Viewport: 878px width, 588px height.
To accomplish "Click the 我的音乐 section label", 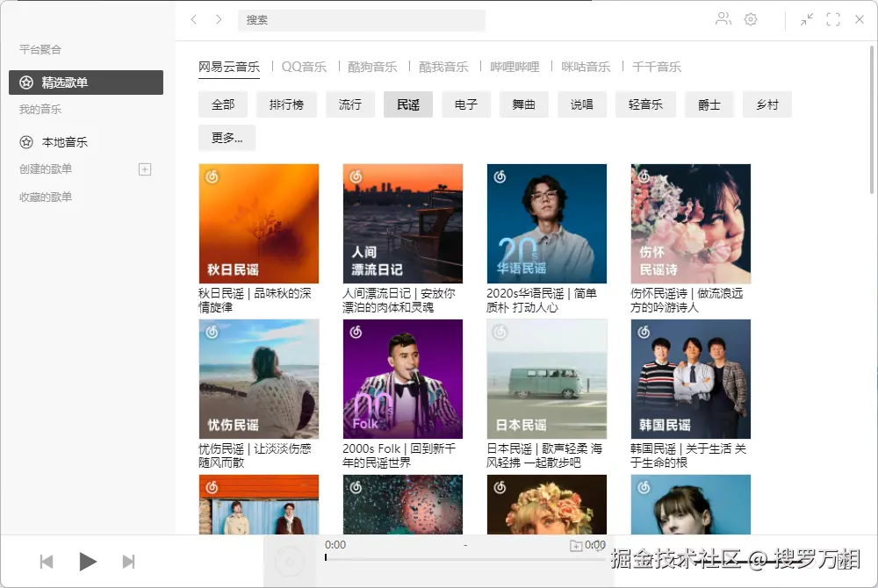I will coord(40,110).
